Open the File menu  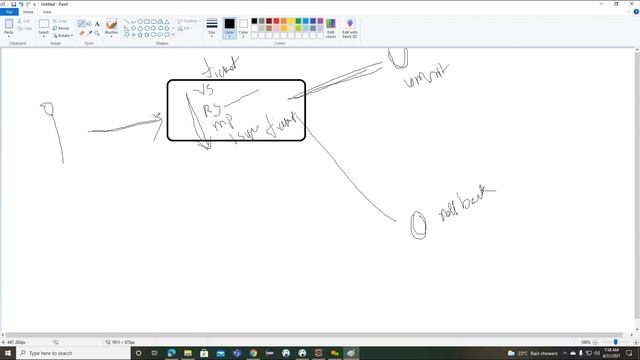click(x=9, y=12)
